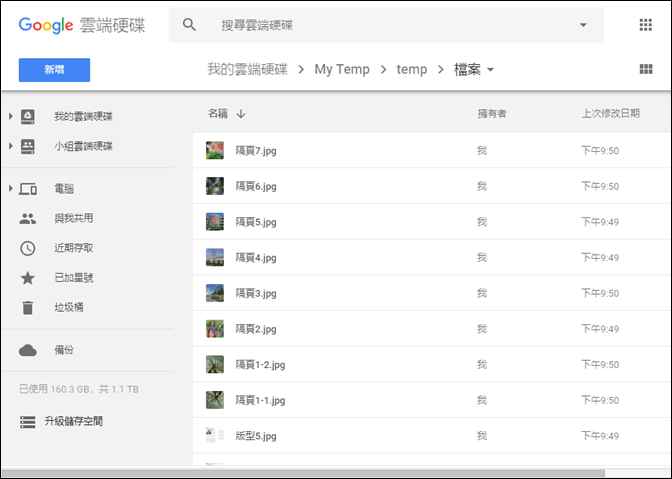The height and width of the screenshot is (479, 672).
Task: Click the blue 新增 button
Action: pyautogui.click(x=54, y=69)
